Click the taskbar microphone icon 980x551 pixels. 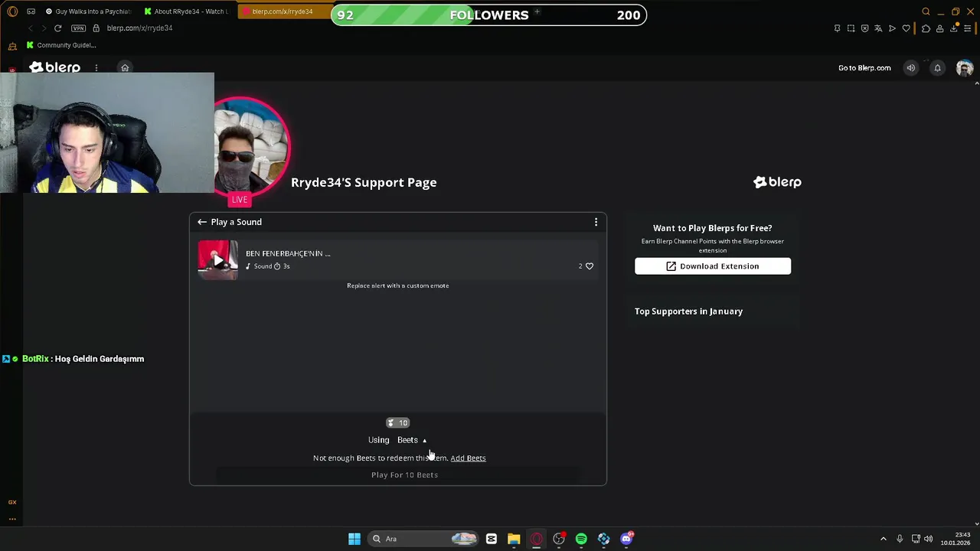(900, 539)
